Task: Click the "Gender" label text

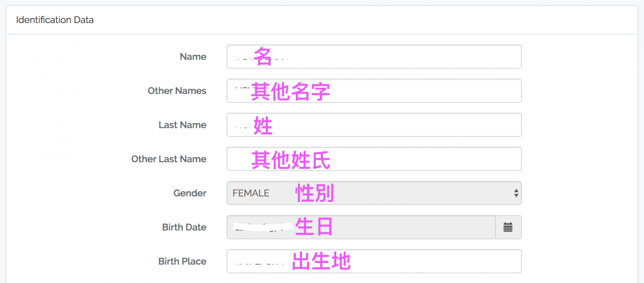Action: [190, 193]
